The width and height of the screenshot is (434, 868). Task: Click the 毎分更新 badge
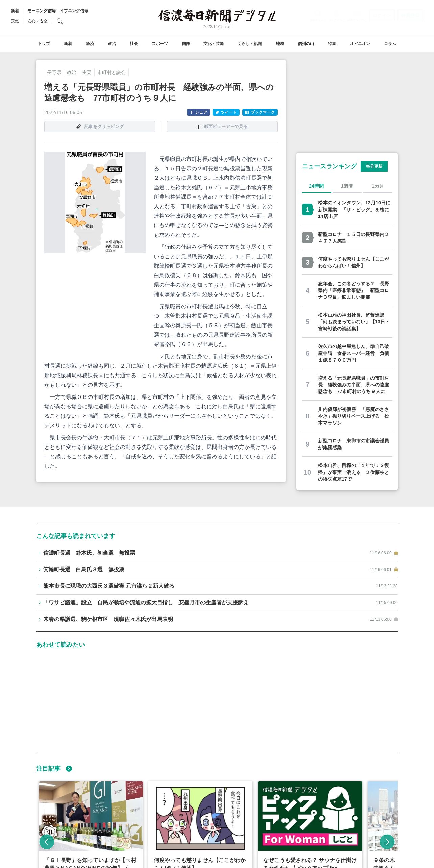coord(374,166)
